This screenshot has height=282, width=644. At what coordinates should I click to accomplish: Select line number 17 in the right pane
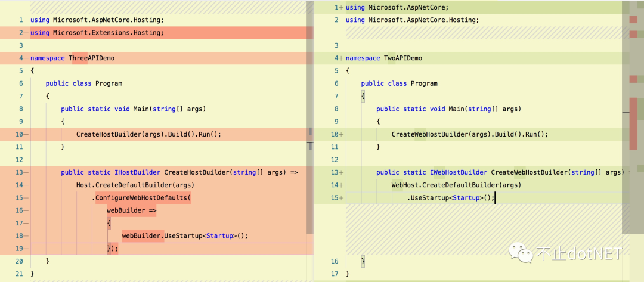pyautogui.click(x=335, y=274)
